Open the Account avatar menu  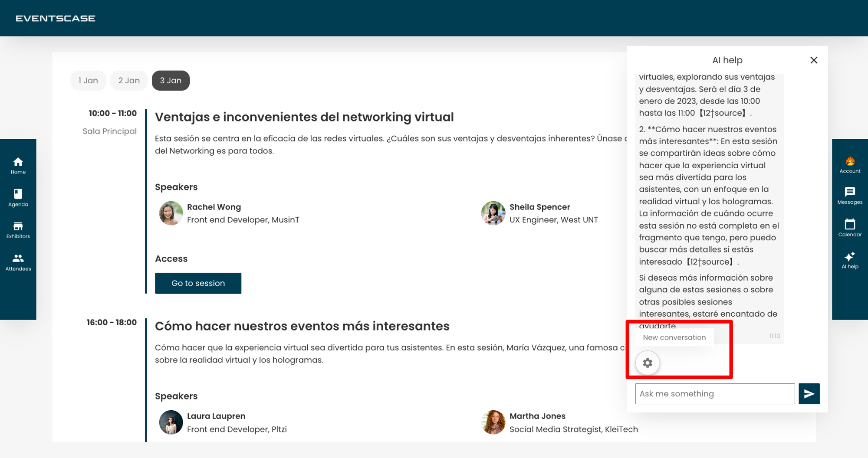point(849,165)
